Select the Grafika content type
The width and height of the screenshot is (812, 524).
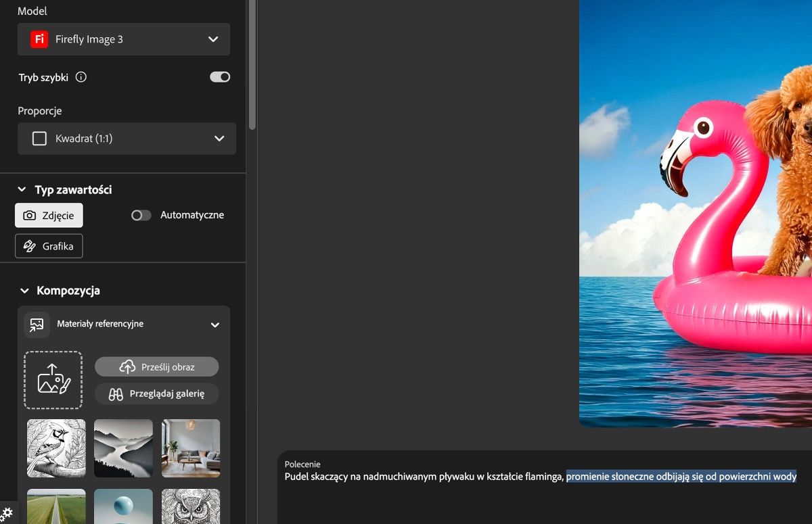[x=49, y=246]
